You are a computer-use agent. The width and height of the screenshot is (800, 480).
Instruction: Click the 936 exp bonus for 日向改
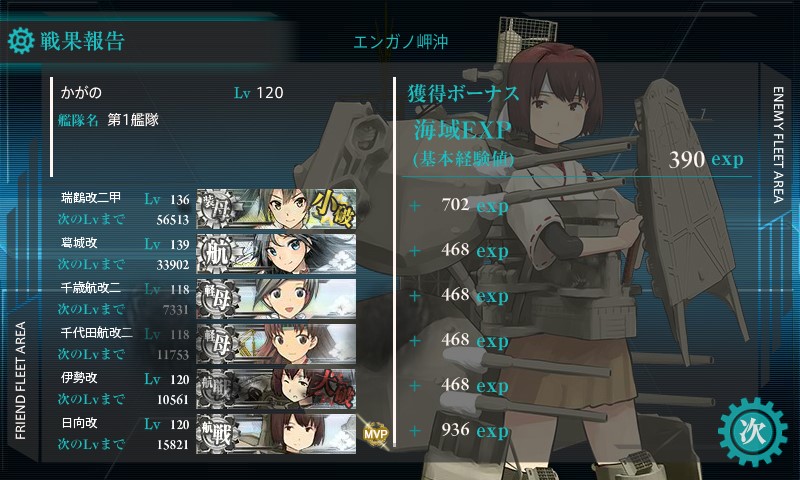(x=475, y=431)
